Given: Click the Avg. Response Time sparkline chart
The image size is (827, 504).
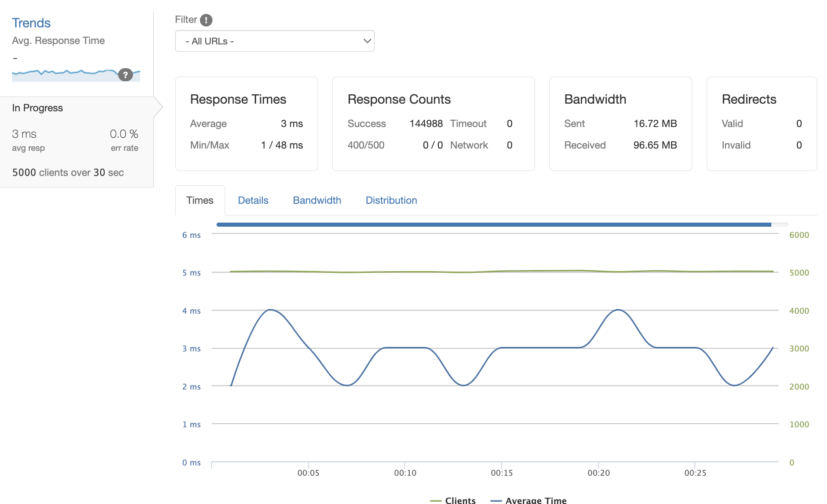Looking at the screenshot, I should click(x=76, y=75).
